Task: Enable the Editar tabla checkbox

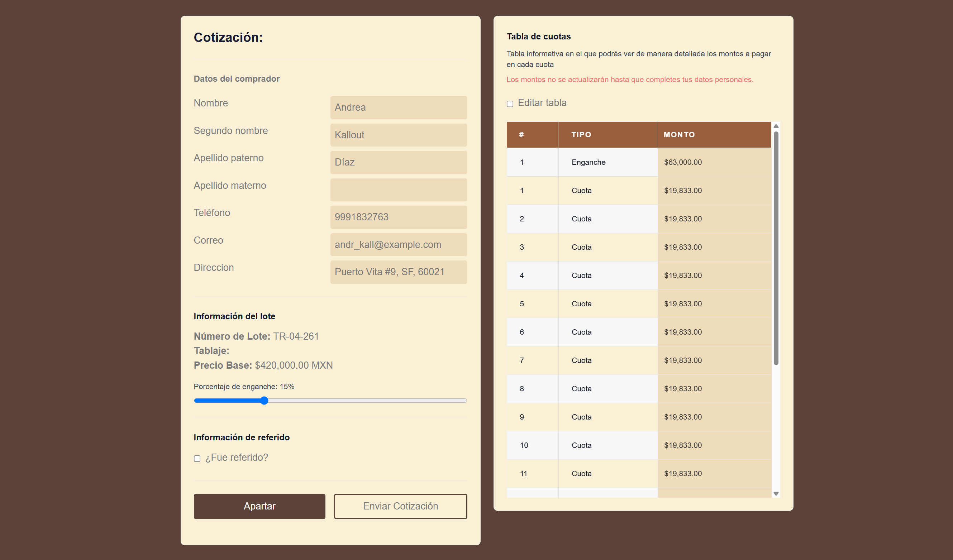Action: [x=510, y=104]
